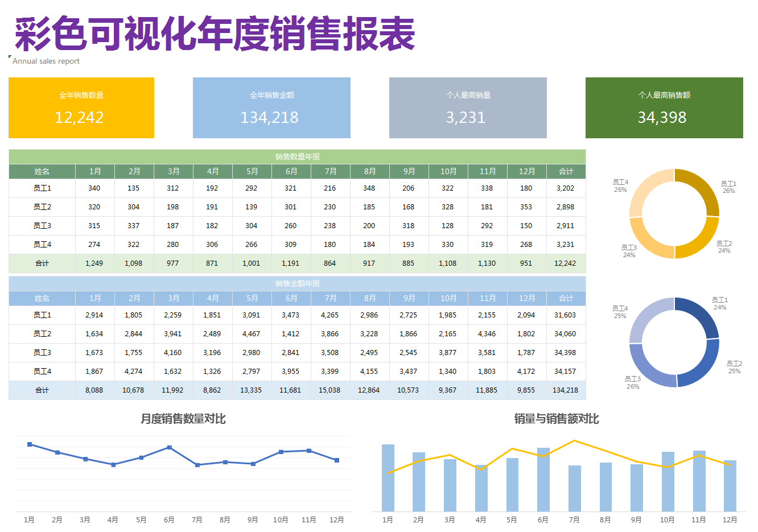The width and height of the screenshot is (758, 532).
Task: Click the 7月 header in sales amount table
Action: coord(330,298)
